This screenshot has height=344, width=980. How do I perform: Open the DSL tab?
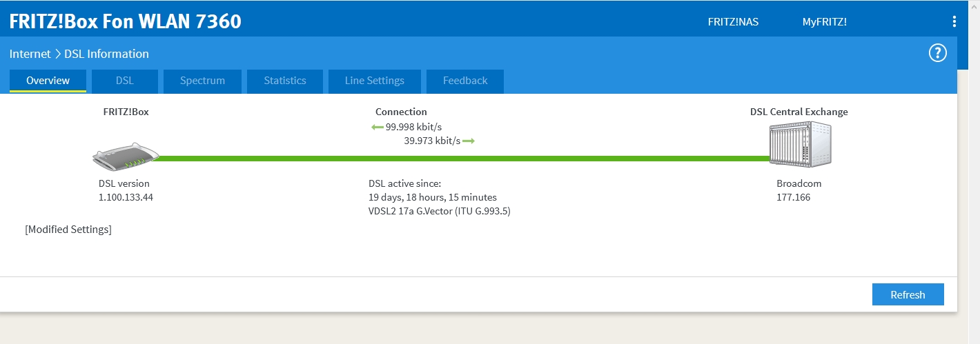click(x=125, y=81)
